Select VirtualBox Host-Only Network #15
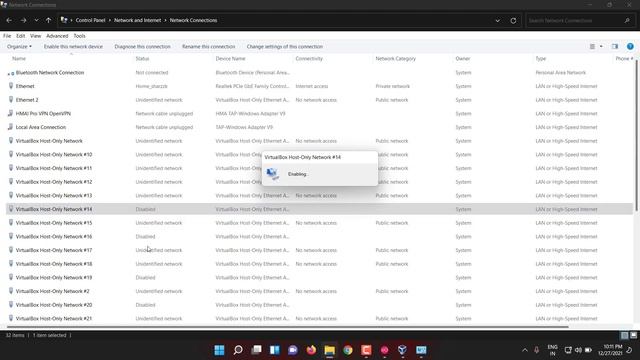 [x=320, y=223]
